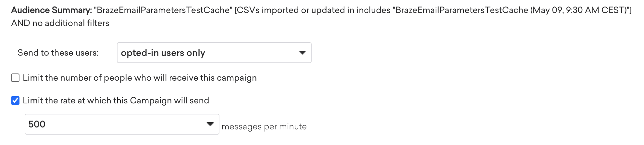Click the arrow in the 500 rate selector
644x145 pixels.
pyautogui.click(x=210, y=124)
